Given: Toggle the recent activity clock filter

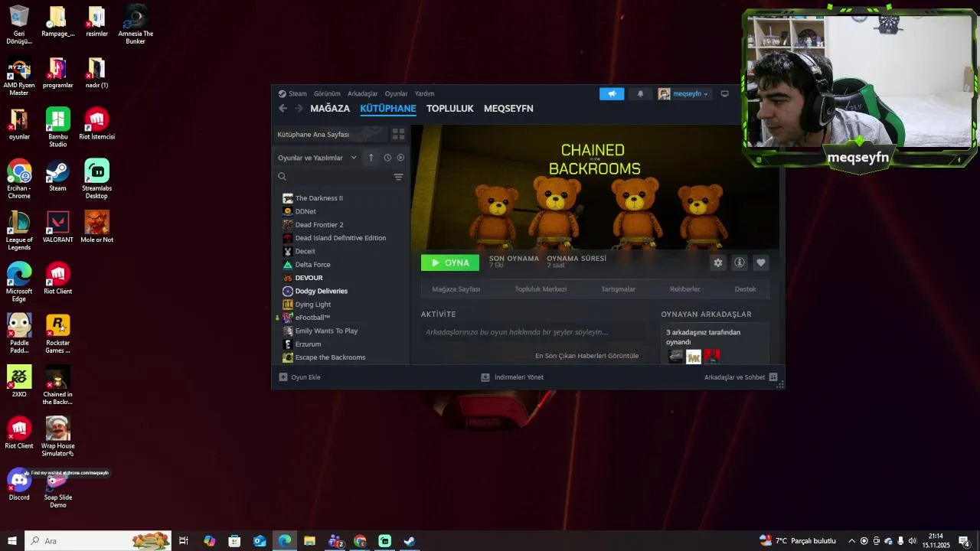Looking at the screenshot, I should (x=387, y=158).
